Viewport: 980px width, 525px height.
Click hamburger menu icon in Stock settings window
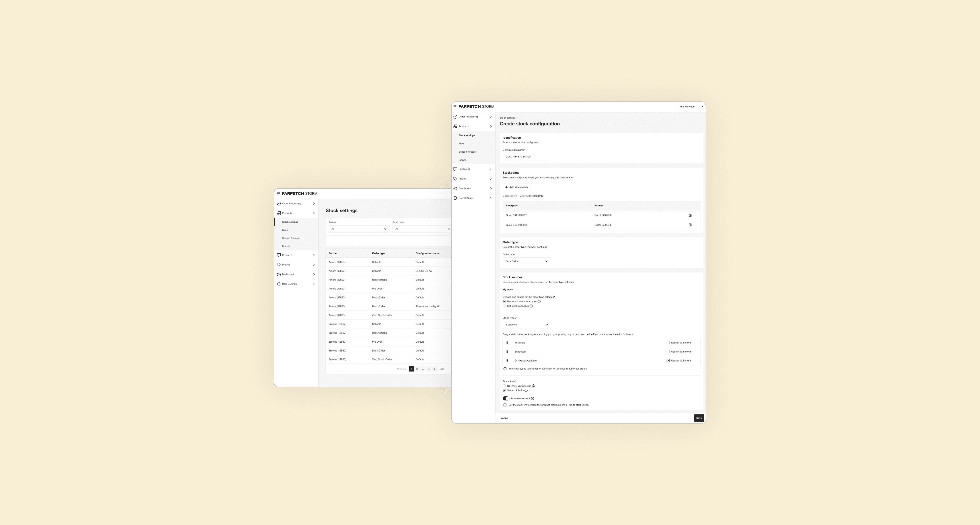click(278, 194)
